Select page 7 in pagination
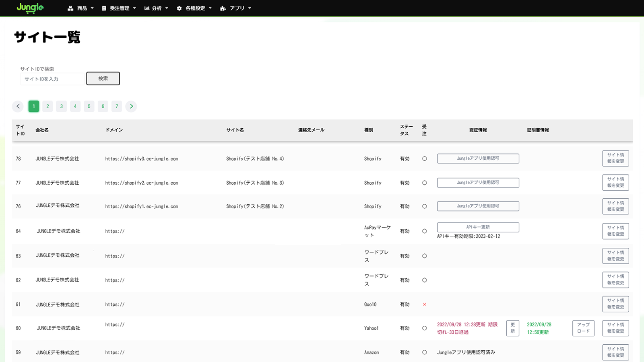 tap(117, 106)
